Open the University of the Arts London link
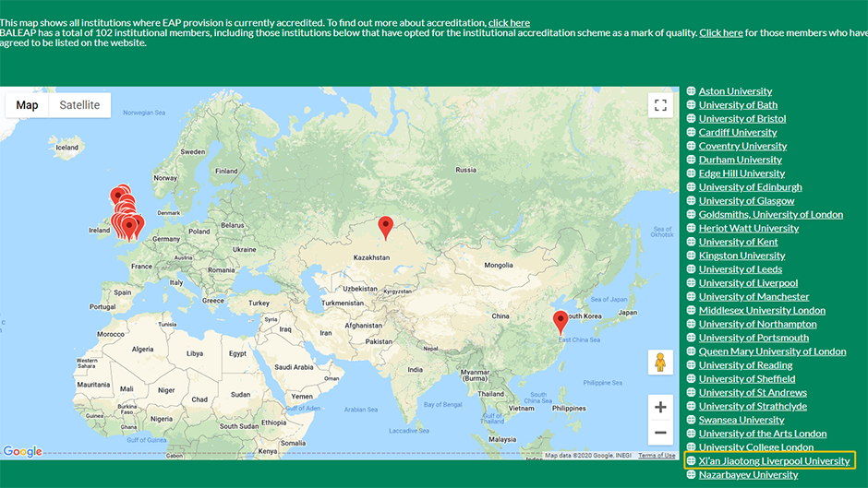The image size is (868, 488). (762, 434)
